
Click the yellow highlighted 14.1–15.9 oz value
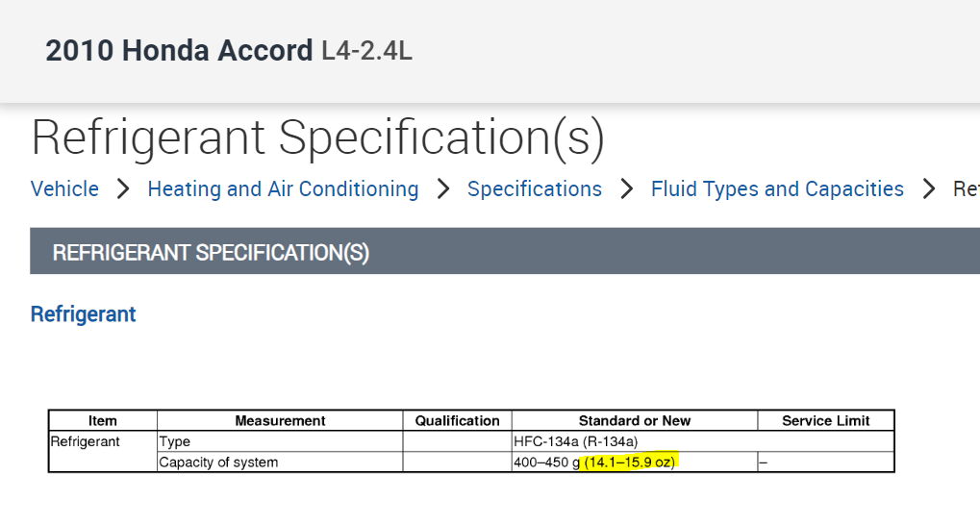[x=631, y=462]
